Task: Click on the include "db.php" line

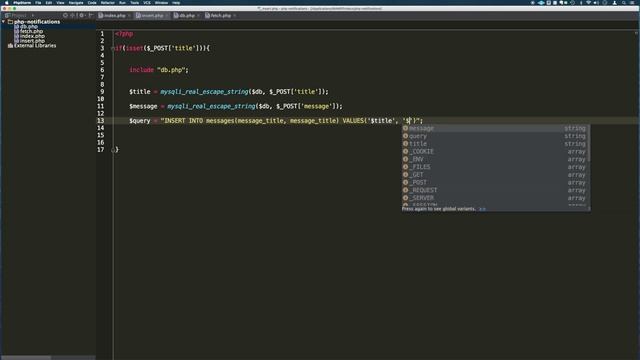Action: click(159, 70)
